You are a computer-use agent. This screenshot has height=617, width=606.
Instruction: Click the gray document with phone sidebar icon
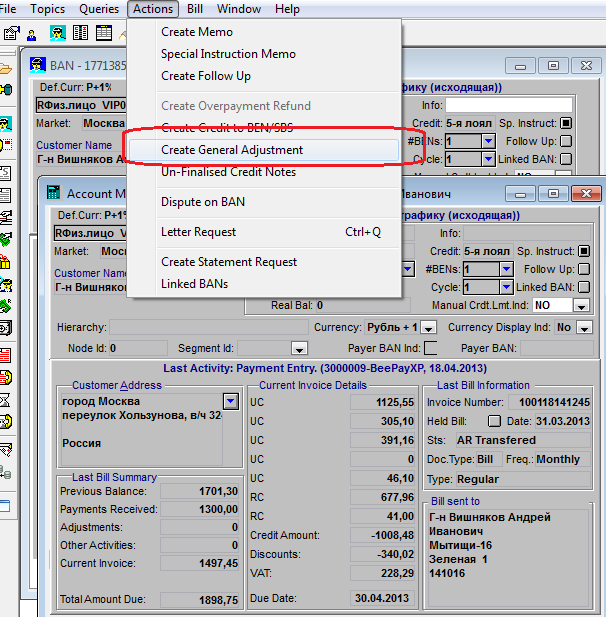[x=6, y=422]
